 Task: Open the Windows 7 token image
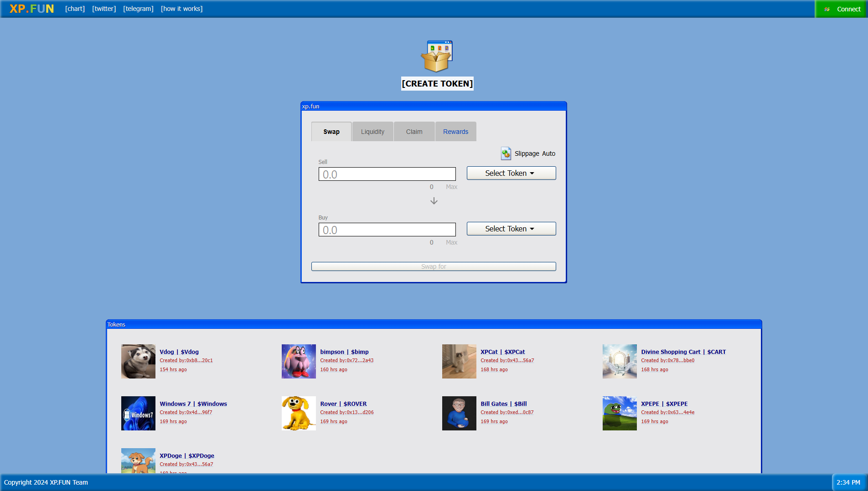tap(138, 413)
